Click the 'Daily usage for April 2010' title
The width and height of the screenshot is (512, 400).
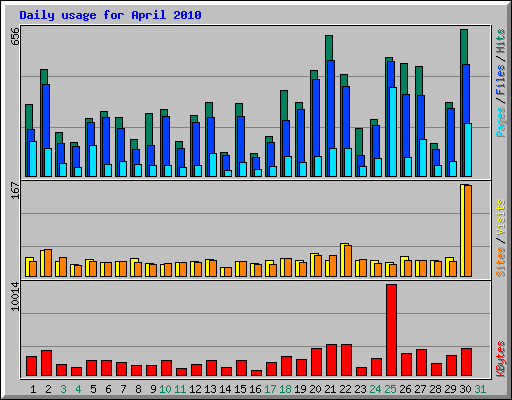click(x=110, y=15)
